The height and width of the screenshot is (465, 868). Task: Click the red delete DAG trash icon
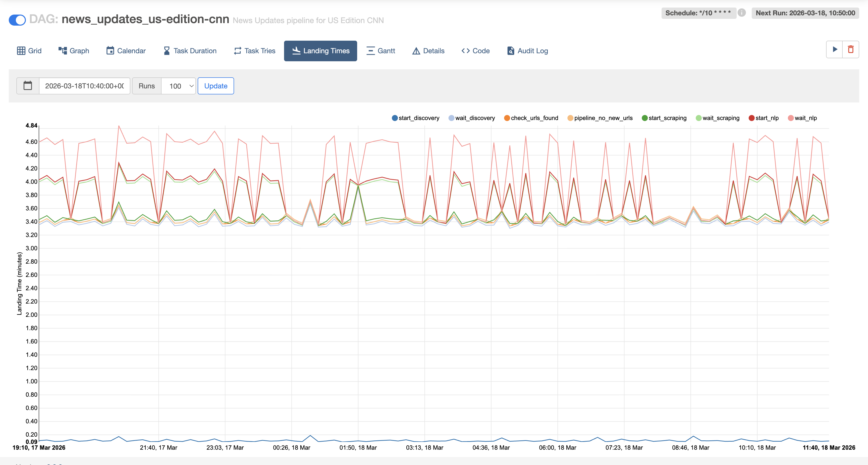[850, 49]
